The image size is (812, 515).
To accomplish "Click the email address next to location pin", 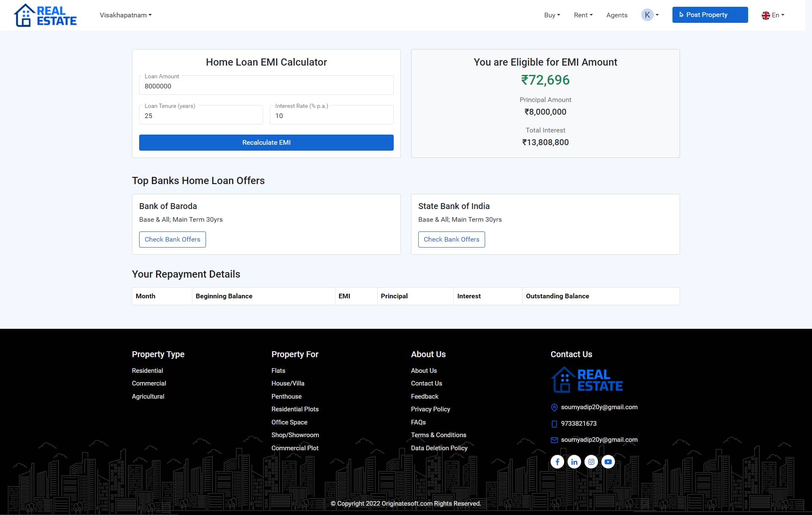I will (599, 407).
